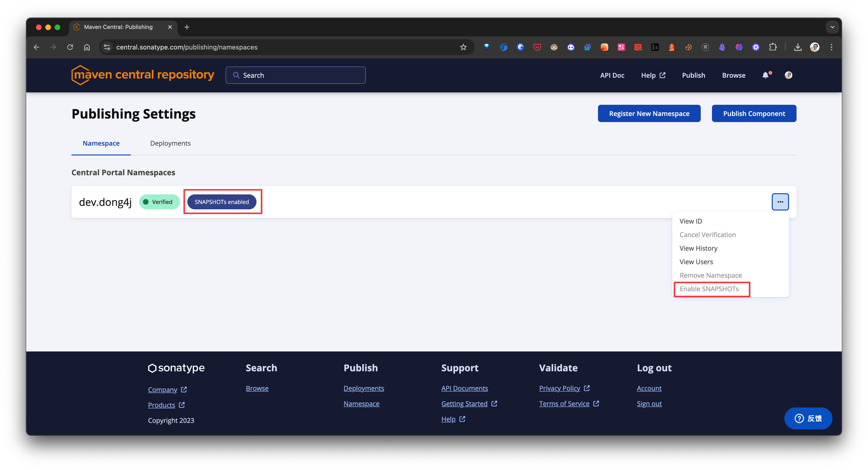This screenshot has height=470, width=868.
Task: Select Remove Namespace menu entry
Action: (x=730, y=275)
